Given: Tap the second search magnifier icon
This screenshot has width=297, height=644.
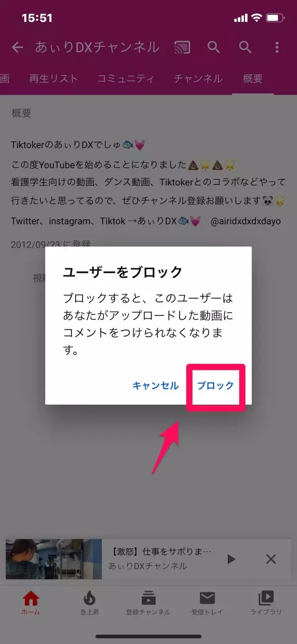Looking at the screenshot, I should (x=246, y=47).
